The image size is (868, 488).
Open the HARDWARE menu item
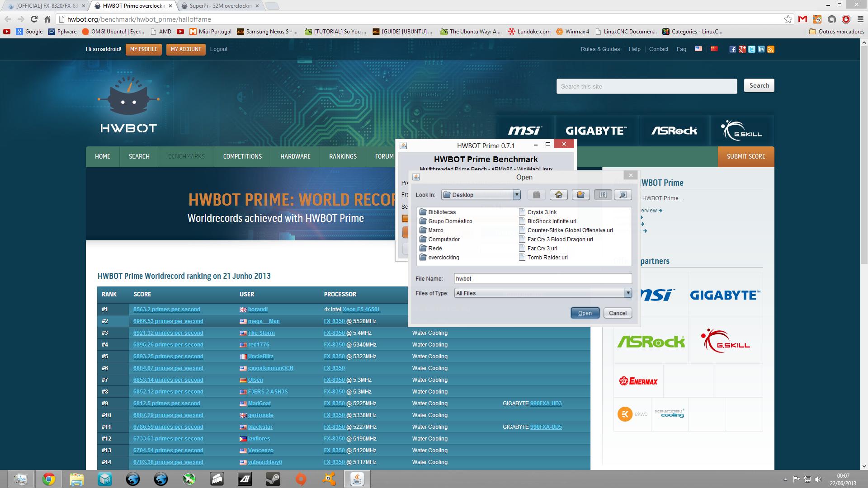pyautogui.click(x=295, y=156)
